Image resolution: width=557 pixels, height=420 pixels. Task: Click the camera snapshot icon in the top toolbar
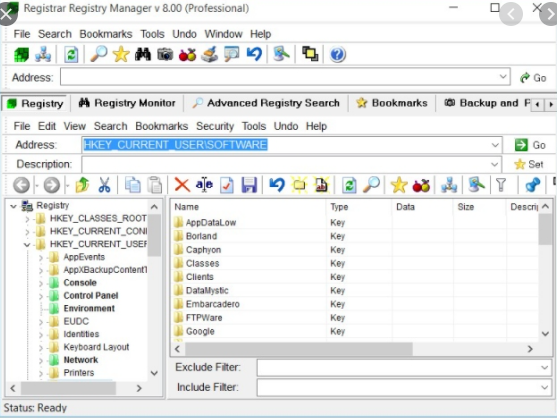click(x=165, y=55)
